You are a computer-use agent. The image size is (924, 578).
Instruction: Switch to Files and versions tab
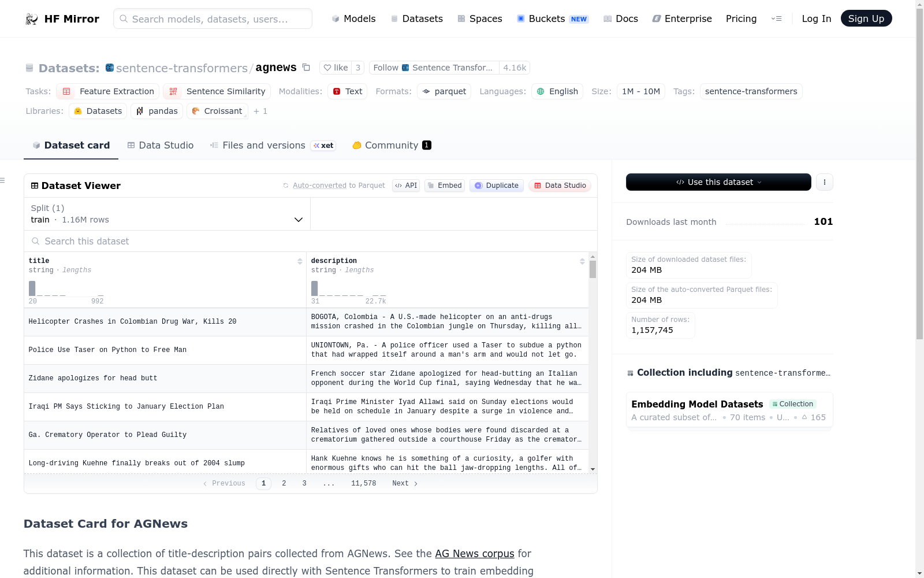273,146
